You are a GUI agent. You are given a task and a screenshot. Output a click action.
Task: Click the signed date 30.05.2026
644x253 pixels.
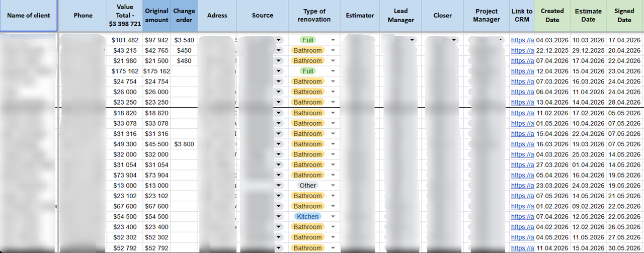coord(624,248)
